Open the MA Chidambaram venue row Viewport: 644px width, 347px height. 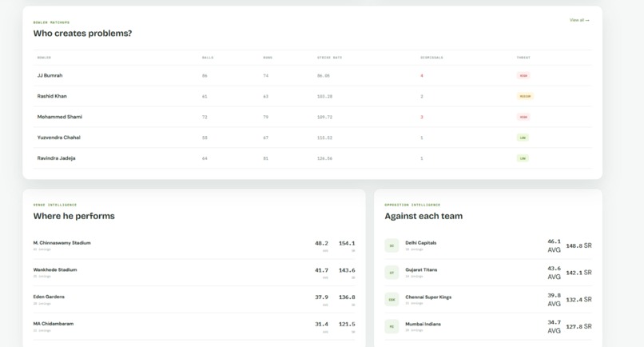pos(194,326)
